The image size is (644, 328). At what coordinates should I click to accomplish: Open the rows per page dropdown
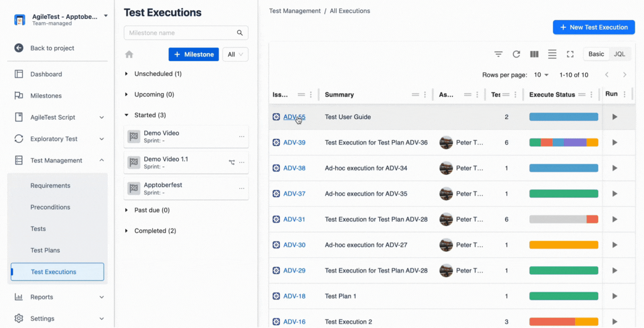click(540, 75)
